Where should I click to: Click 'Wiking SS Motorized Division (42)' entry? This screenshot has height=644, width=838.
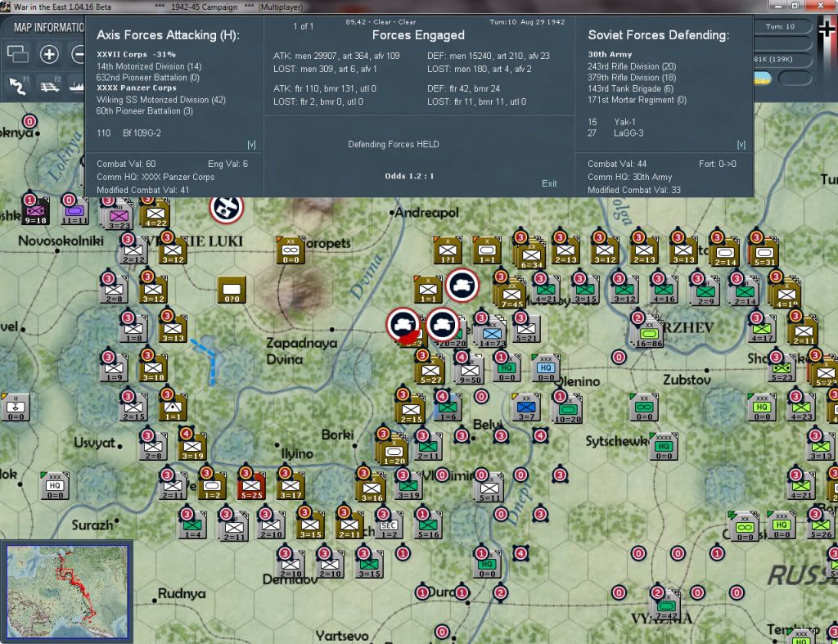point(161,100)
